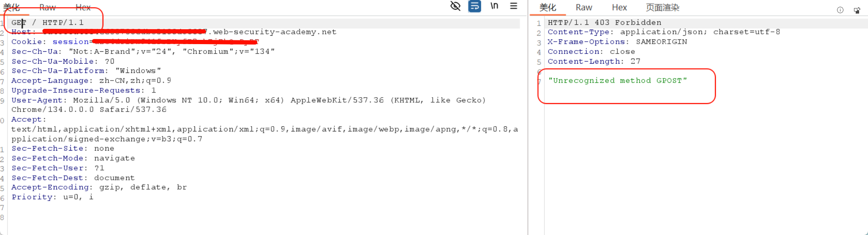Select the request 美化 tab
The width and height of the screenshot is (868, 235).
click(11, 8)
